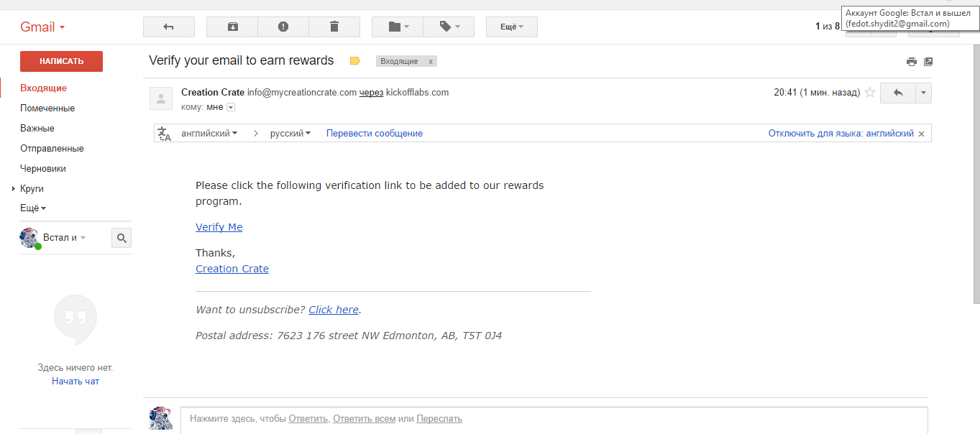
Task: Open chat status menu Встал и
Action: click(64, 238)
